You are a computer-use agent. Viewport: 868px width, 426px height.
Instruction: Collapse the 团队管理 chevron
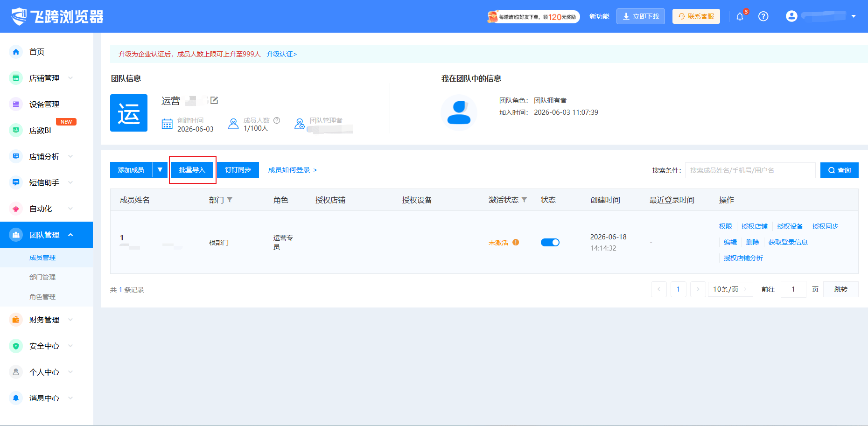tap(70, 235)
